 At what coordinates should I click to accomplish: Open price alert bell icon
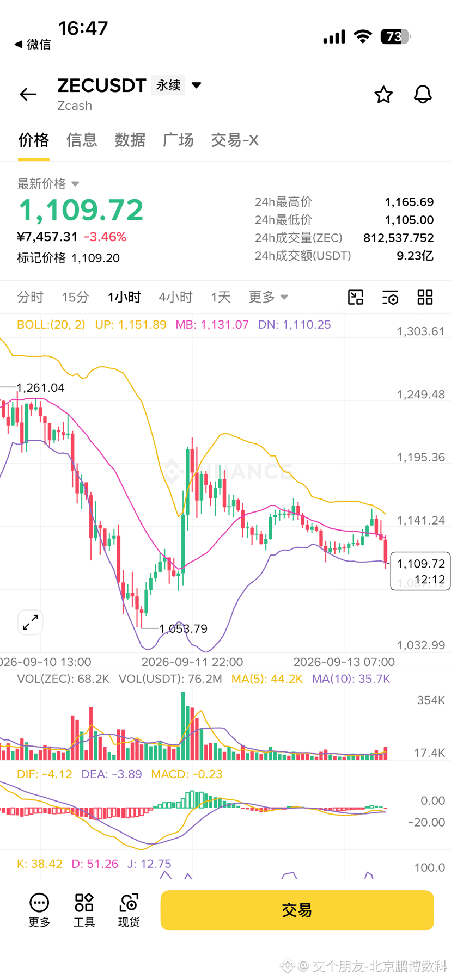tap(423, 95)
